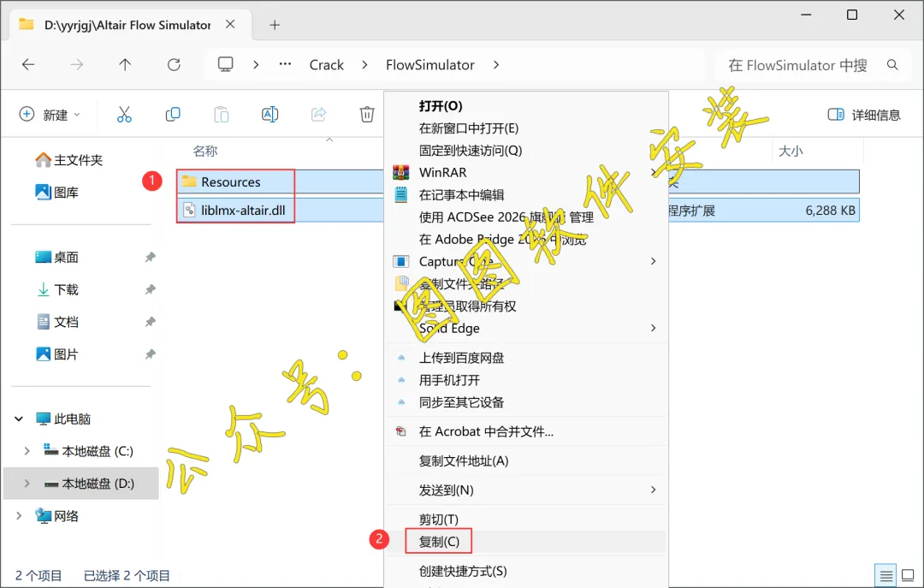Image resolution: width=924 pixels, height=588 pixels.
Task: Expand Local Disk (C:) node
Action: pyautogui.click(x=27, y=451)
